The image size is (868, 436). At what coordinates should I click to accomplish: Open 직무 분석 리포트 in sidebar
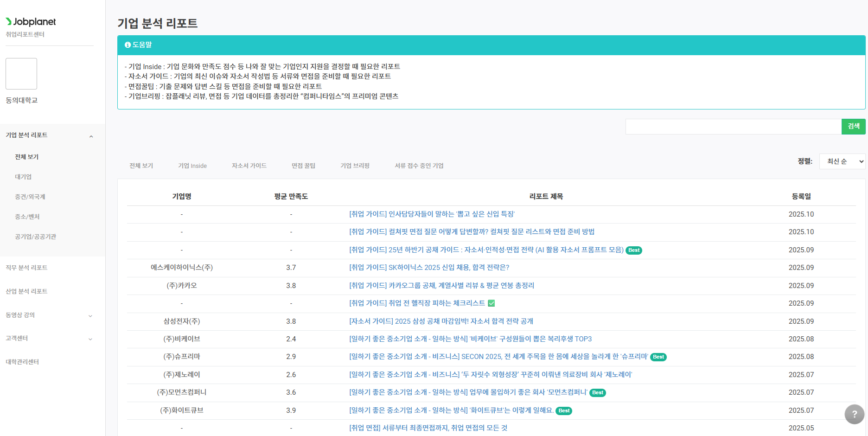pyautogui.click(x=26, y=268)
